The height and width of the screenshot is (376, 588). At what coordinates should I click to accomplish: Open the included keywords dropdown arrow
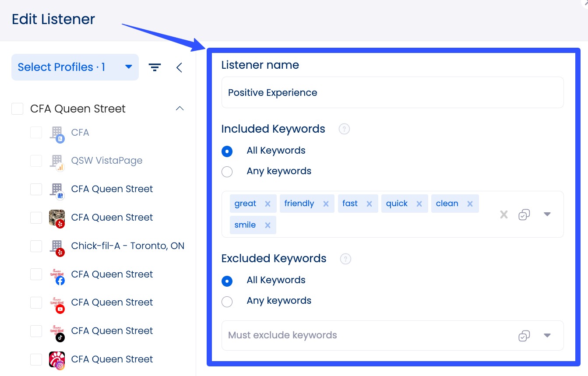547,214
